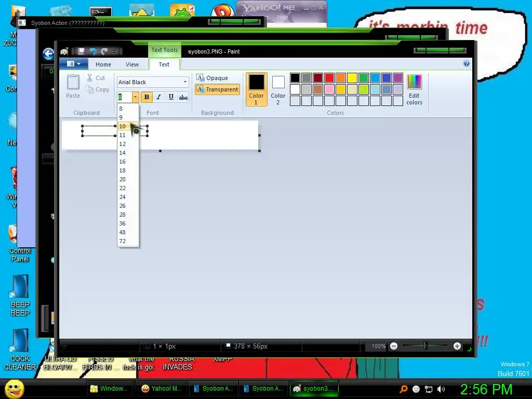The height and width of the screenshot is (399, 532).
Task: Toggle Strikethrough formatting
Action: [183, 97]
